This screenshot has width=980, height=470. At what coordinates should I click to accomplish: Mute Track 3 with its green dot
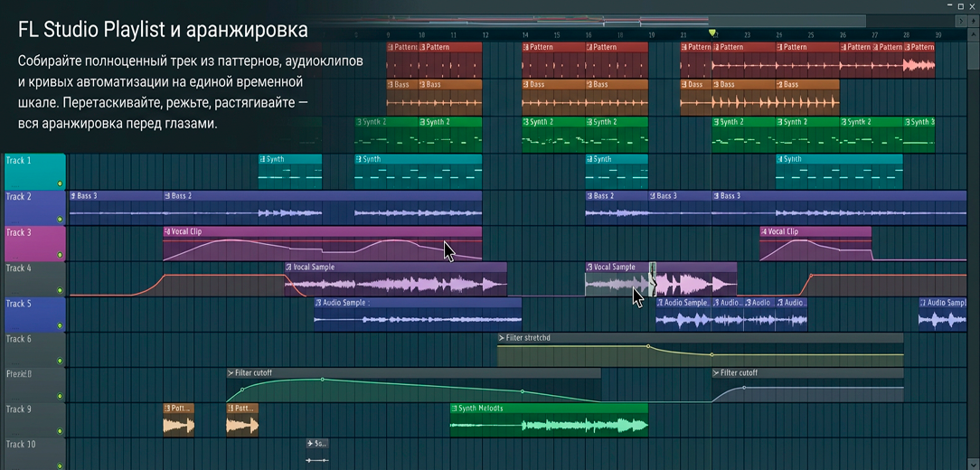point(60,255)
